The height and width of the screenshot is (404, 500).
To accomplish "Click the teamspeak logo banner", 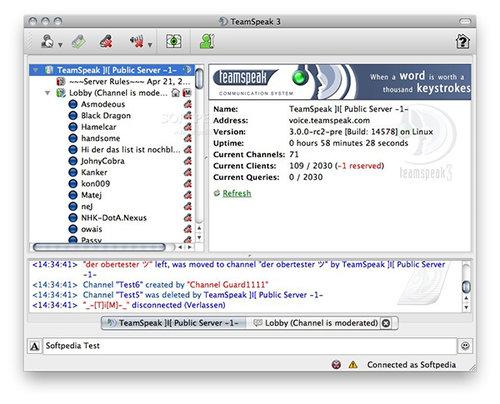I will click(340, 82).
